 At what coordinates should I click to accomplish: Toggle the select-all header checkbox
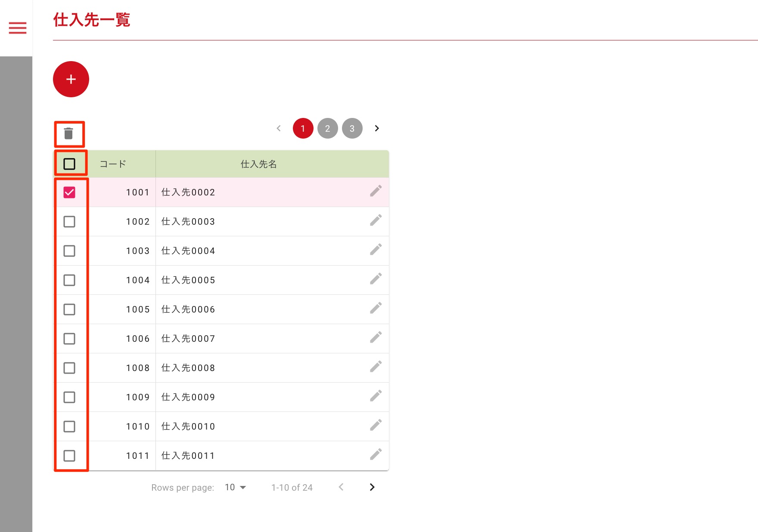click(69, 164)
